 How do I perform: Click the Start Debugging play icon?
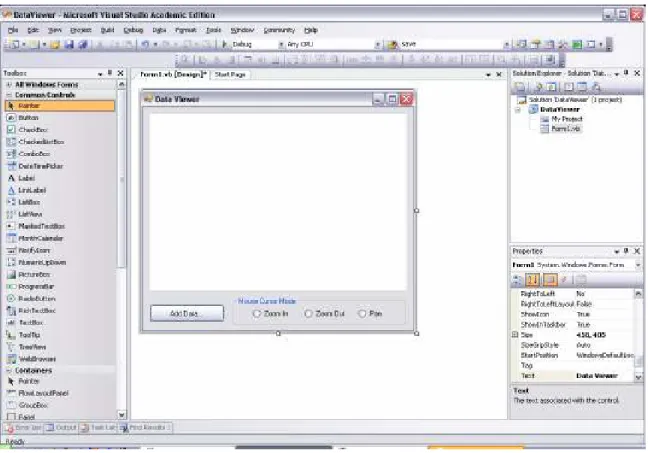pyautogui.click(x=224, y=44)
